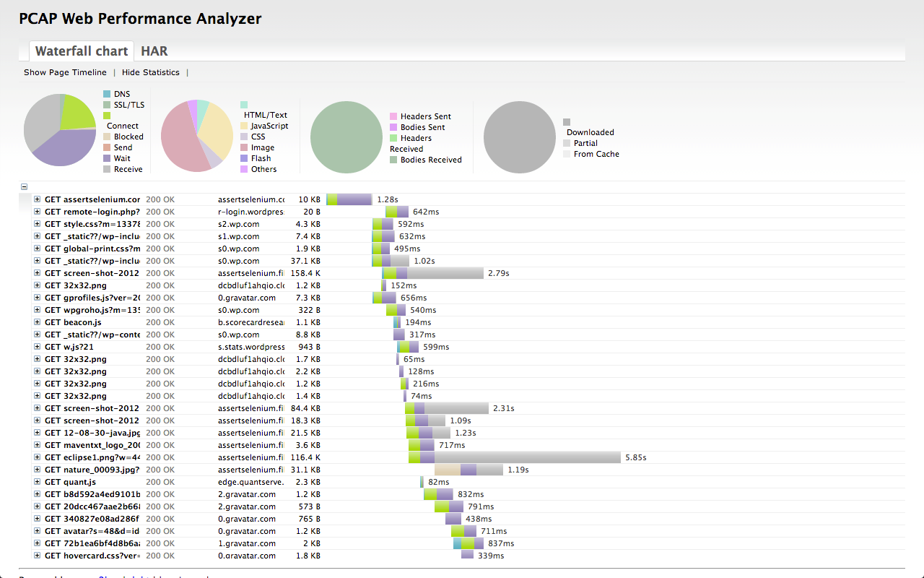Click the Blocked legend color swatch

[107, 137]
